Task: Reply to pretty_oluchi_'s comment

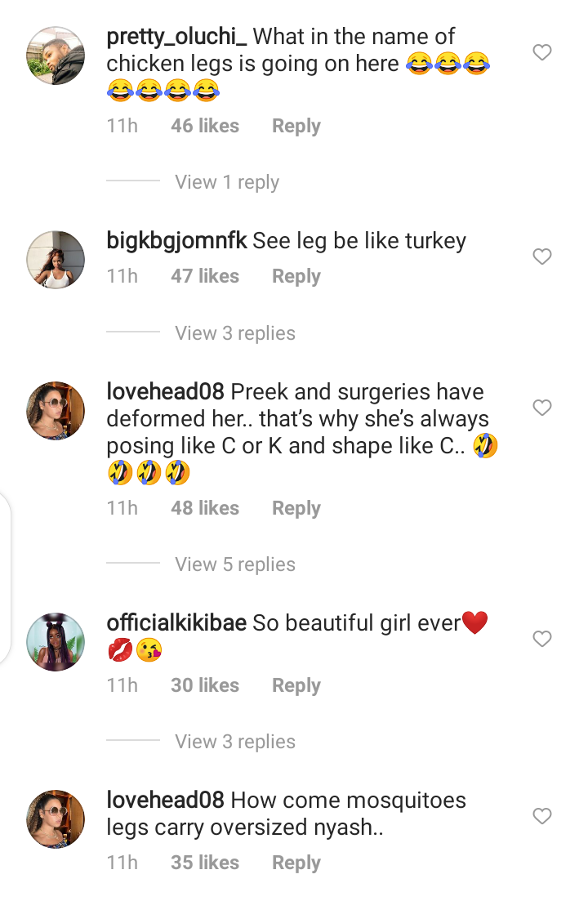Action: [x=296, y=126]
